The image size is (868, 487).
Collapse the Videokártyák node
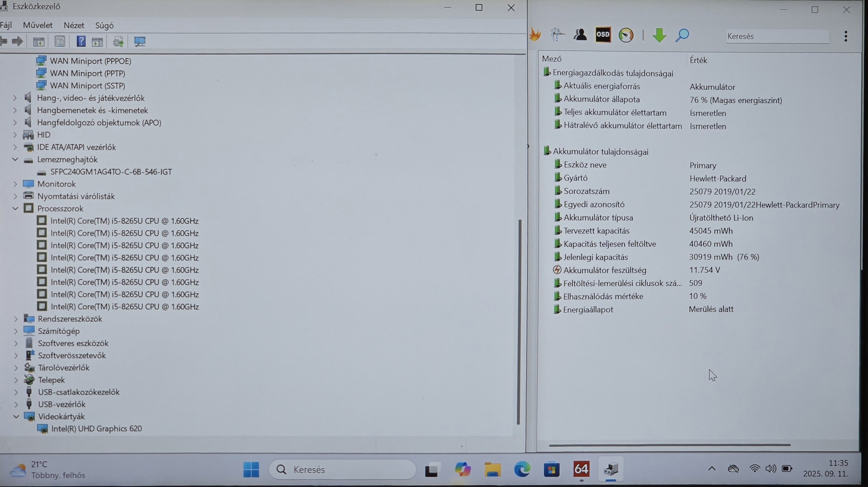(16, 416)
